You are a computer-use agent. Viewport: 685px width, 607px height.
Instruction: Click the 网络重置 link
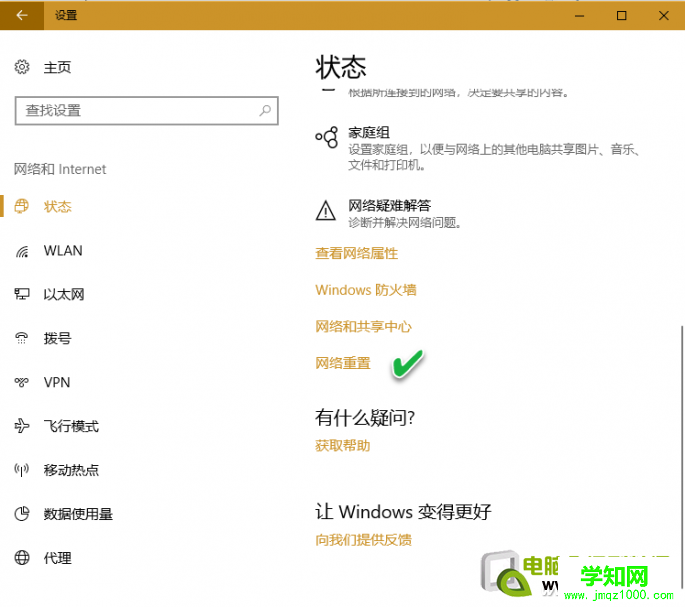pos(343,363)
